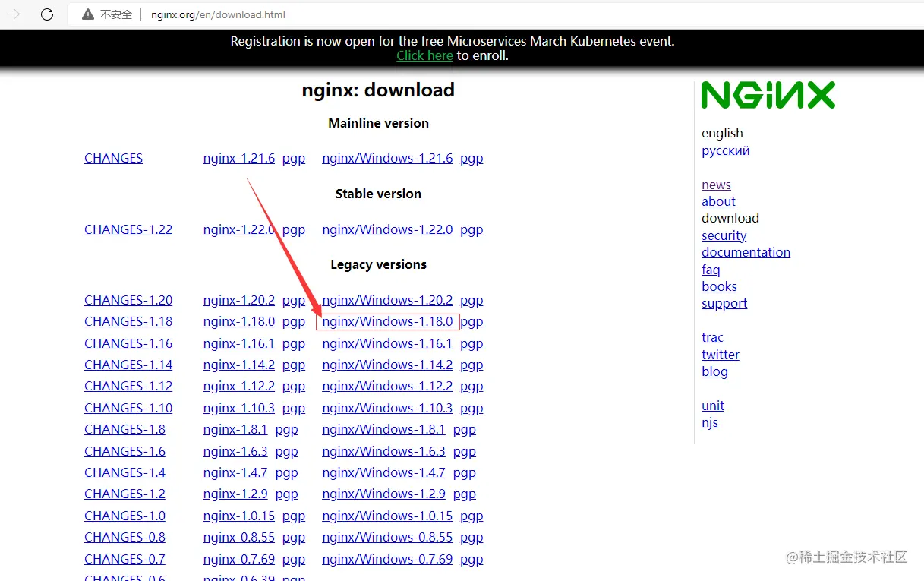Open the 'Click here' enroll link

click(x=424, y=55)
